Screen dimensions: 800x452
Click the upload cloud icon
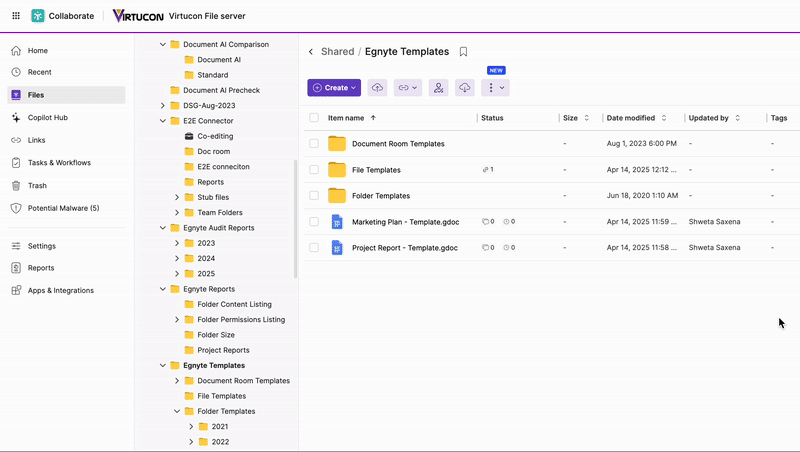pyautogui.click(x=377, y=88)
